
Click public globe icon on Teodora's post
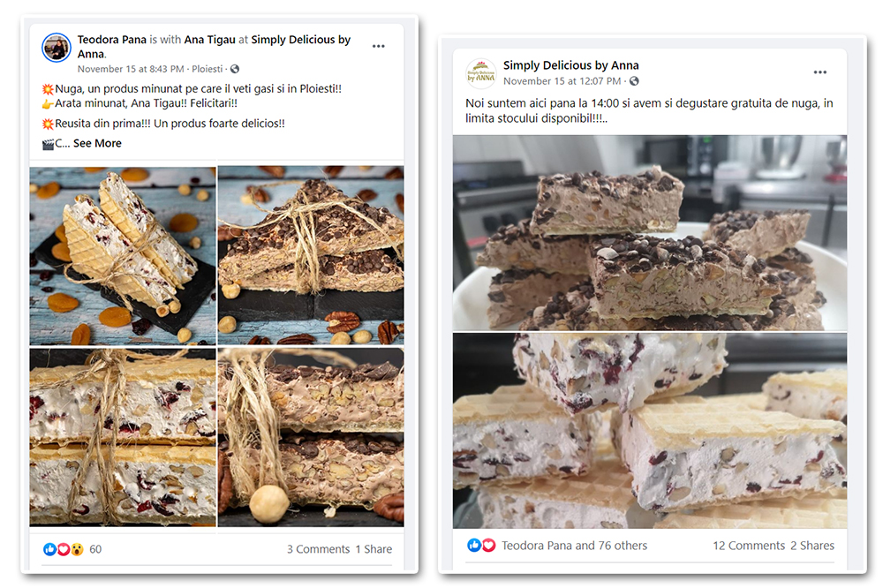coord(235,69)
